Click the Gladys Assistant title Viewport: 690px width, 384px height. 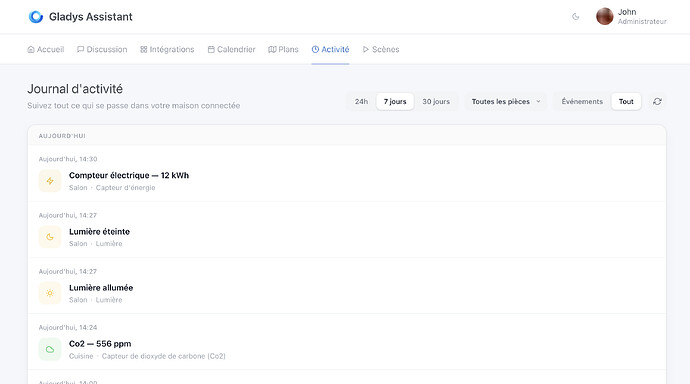pyautogui.click(x=91, y=17)
